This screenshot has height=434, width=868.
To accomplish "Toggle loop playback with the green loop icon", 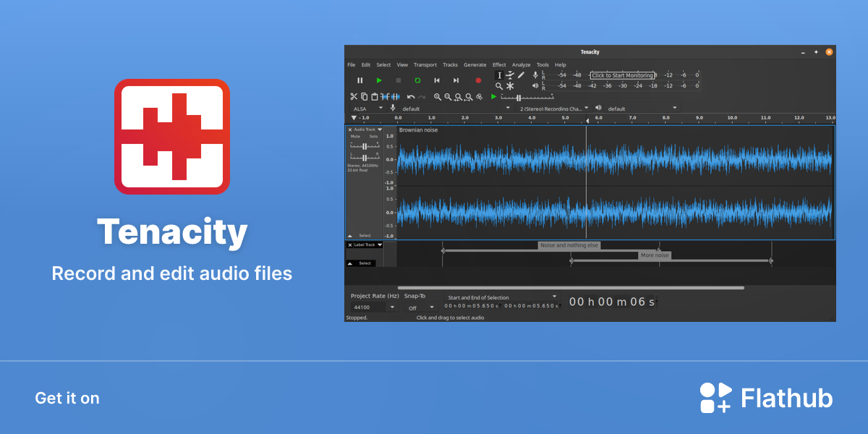I will coord(417,80).
